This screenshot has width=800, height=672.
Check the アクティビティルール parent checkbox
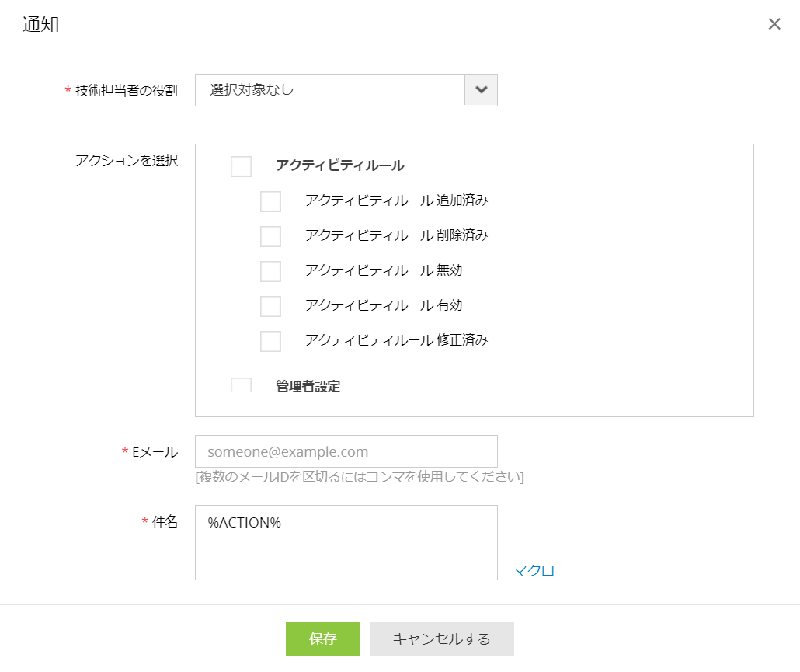click(x=241, y=166)
